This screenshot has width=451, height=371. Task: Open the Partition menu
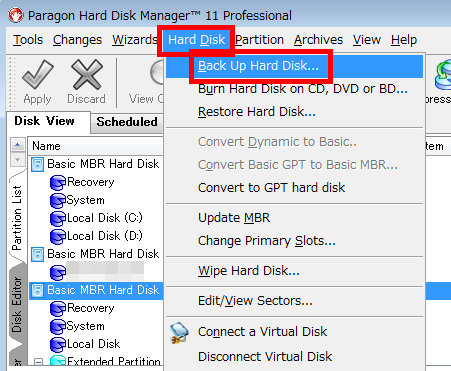tap(259, 40)
